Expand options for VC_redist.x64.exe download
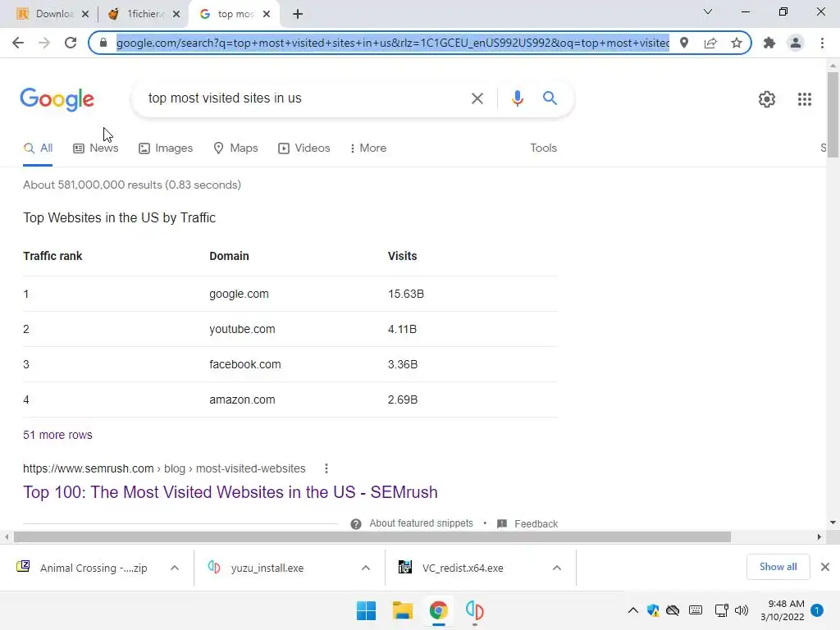The image size is (840, 630). point(557,568)
